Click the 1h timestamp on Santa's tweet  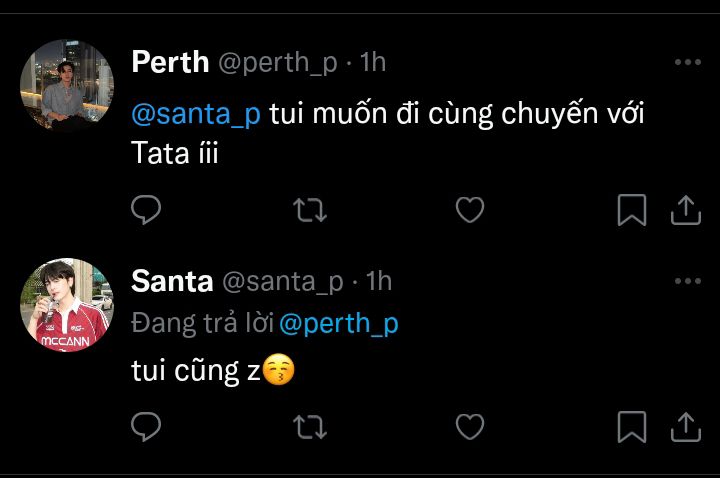379,281
